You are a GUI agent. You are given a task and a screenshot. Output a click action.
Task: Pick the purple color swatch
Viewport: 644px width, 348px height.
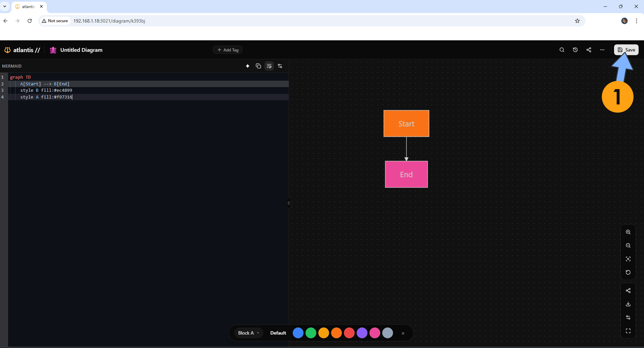coord(362,333)
